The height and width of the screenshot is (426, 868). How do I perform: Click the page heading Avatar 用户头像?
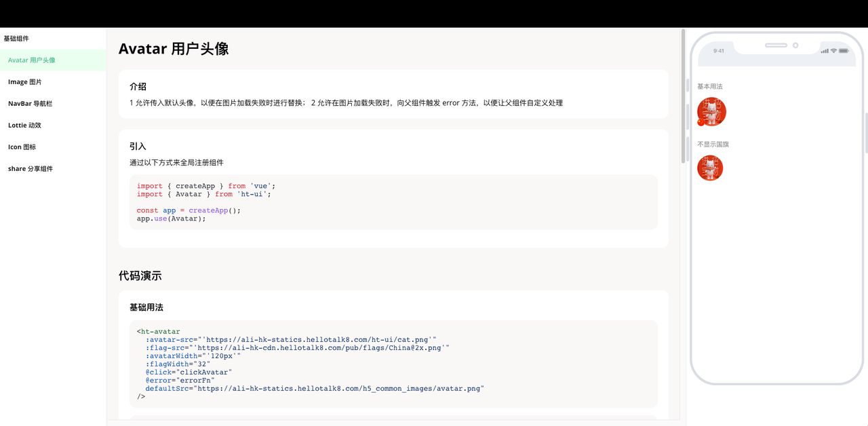pyautogui.click(x=174, y=49)
